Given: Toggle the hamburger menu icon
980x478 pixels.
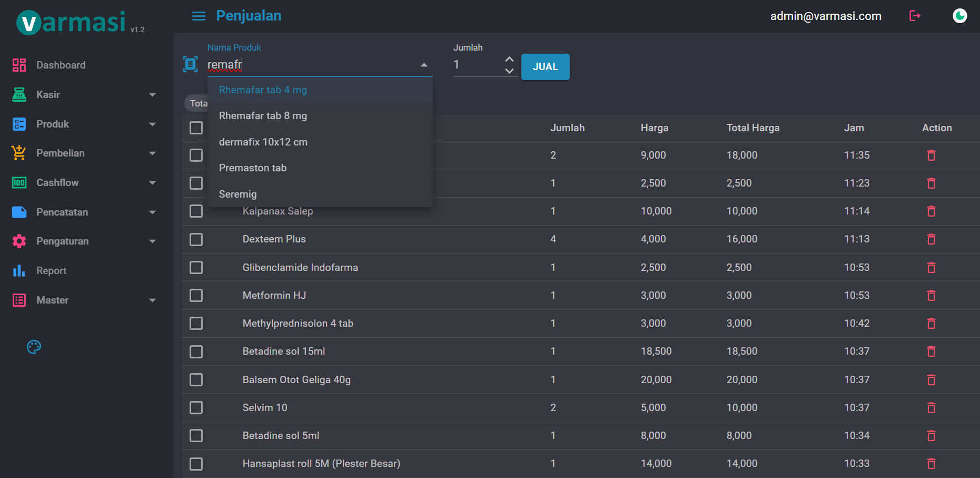Looking at the screenshot, I should [199, 16].
